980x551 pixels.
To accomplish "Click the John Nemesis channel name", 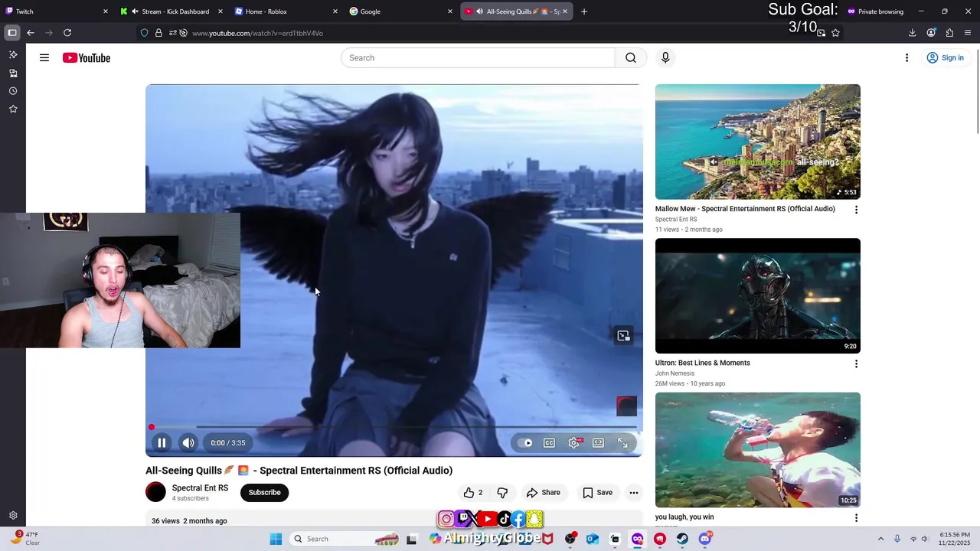I will tap(675, 373).
